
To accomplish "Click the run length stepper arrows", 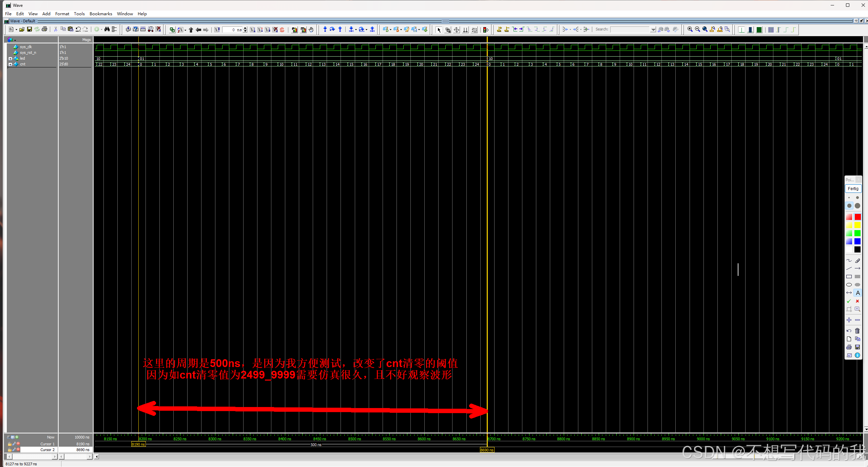I will [245, 30].
